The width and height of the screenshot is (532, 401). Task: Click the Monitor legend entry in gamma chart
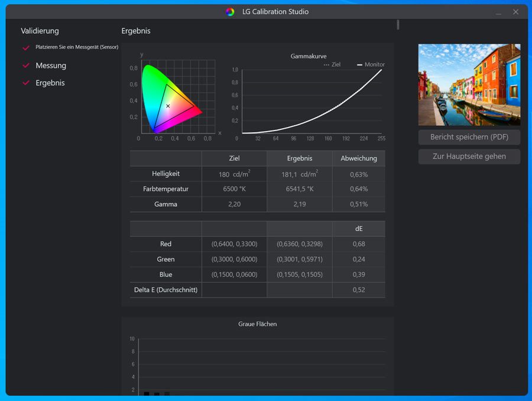[371, 64]
